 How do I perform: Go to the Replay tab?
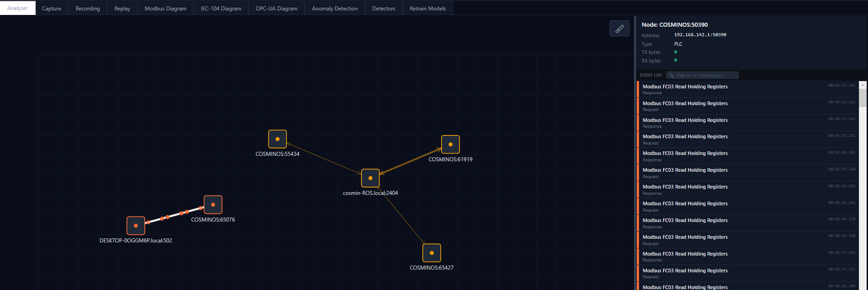click(x=122, y=8)
